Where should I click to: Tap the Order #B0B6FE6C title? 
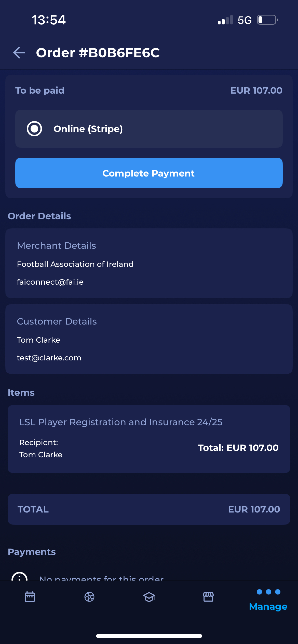pos(98,53)
